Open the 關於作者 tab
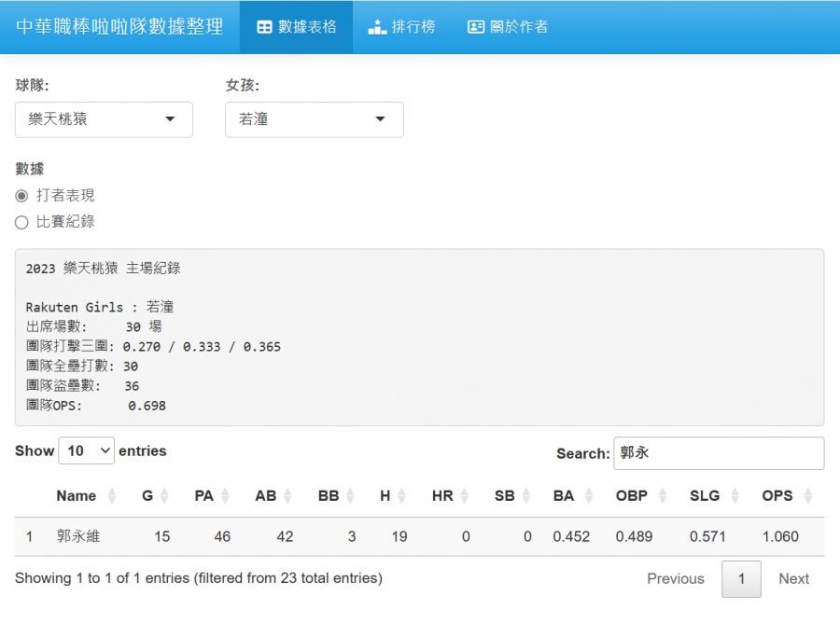This screenshot has height=623, width=840. pyautogui.click(x=508, y=27)
